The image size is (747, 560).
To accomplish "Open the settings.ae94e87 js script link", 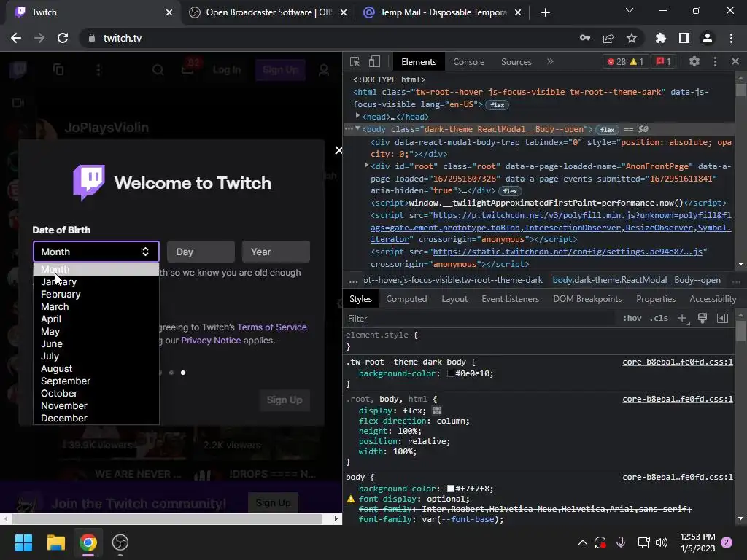I will click(567, 252).
